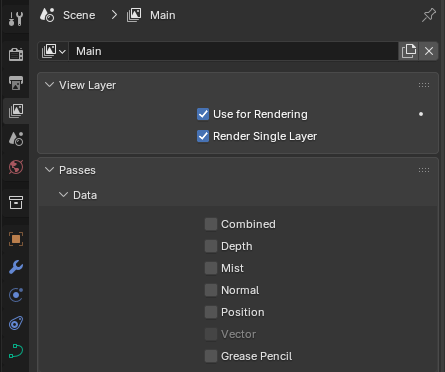This screenshot has width=445, height=372.
Task: Open the view layer browse dropdown
Action: [x=53, y=51]
